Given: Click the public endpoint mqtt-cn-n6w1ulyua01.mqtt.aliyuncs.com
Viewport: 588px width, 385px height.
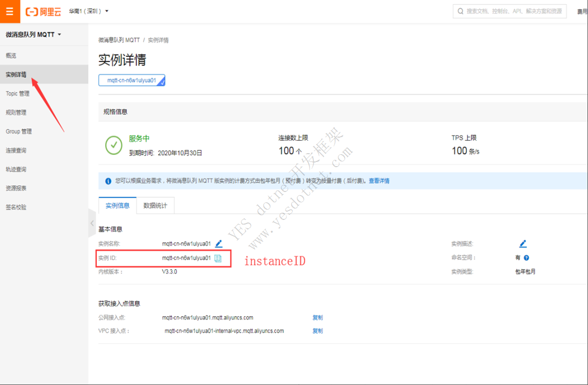Looking at the screenshot, I should [208, 318].
